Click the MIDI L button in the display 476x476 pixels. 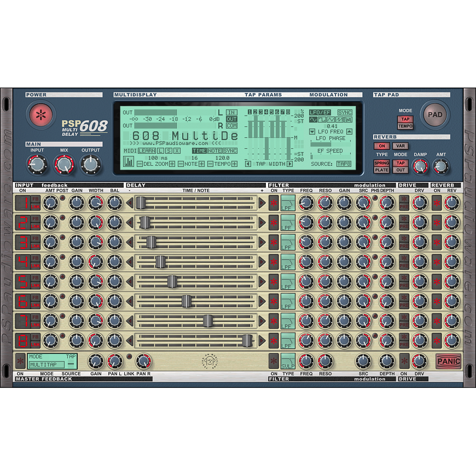coord(160,151)
